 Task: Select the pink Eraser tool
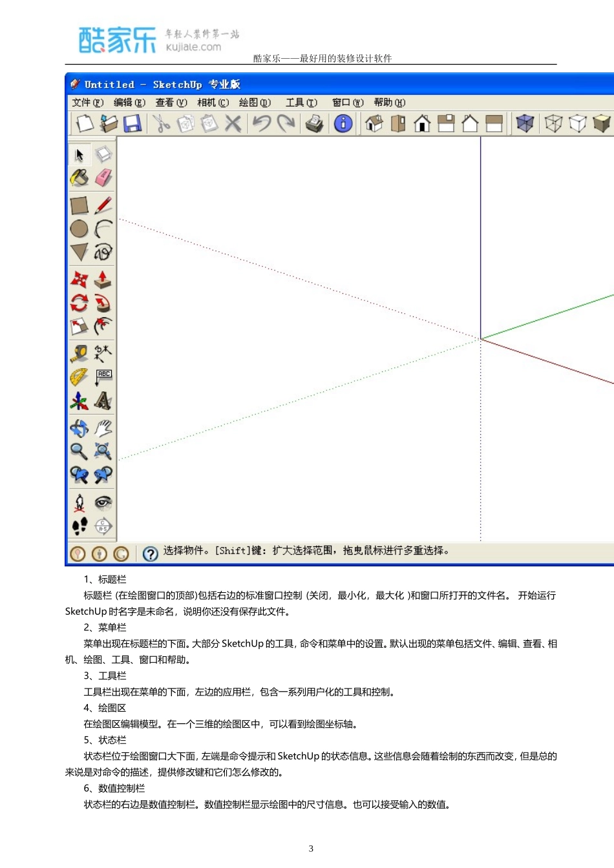tap(103, 178)
